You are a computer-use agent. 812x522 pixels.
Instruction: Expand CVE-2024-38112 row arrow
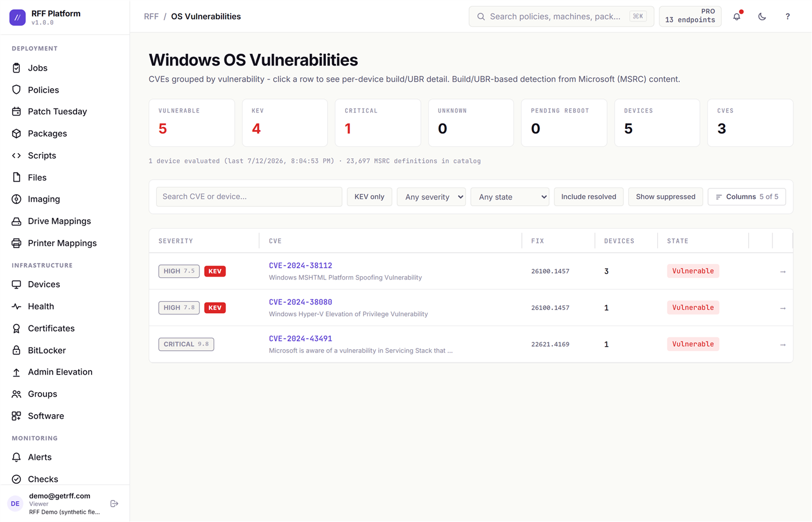[x=782, y=271]
